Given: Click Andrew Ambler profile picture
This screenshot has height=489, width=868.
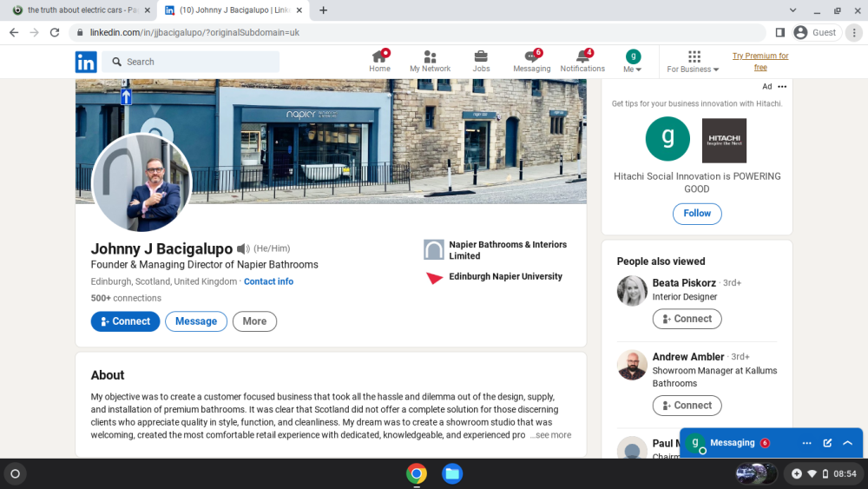Looking at the screenshot, I should [632, 365].
